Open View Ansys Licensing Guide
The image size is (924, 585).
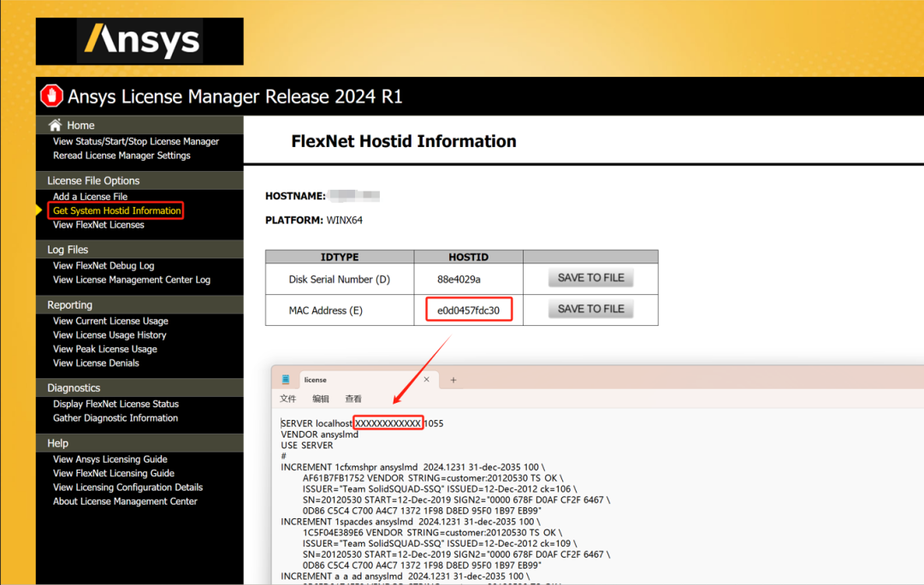coord(110,459)
